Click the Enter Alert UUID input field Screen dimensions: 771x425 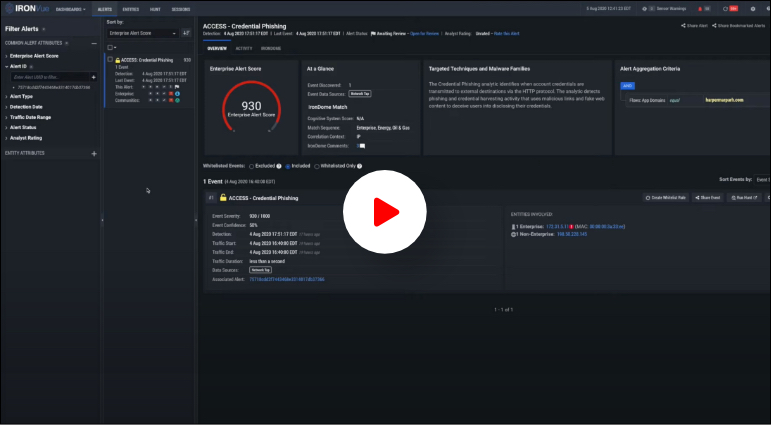point(48,77)
